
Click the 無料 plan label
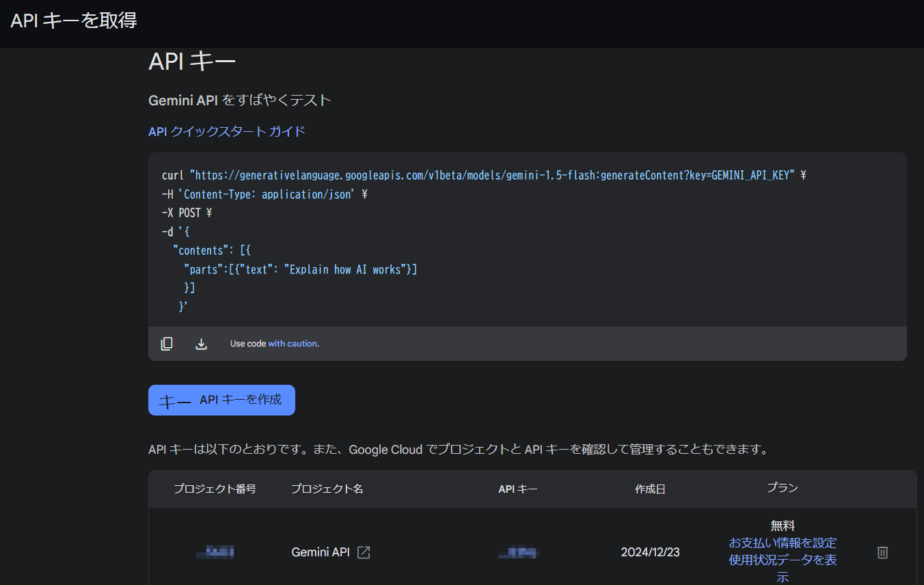coord(783,526)
